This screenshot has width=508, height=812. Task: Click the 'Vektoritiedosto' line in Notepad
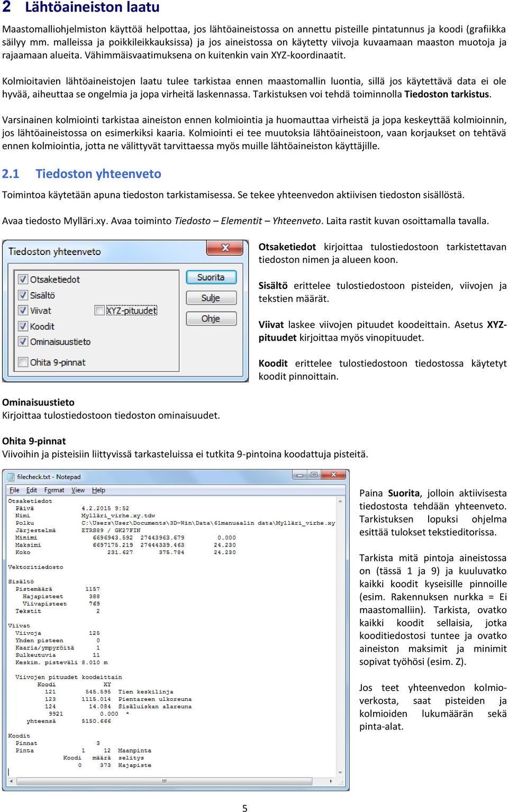pyautogui.click(x=35, y=567)
